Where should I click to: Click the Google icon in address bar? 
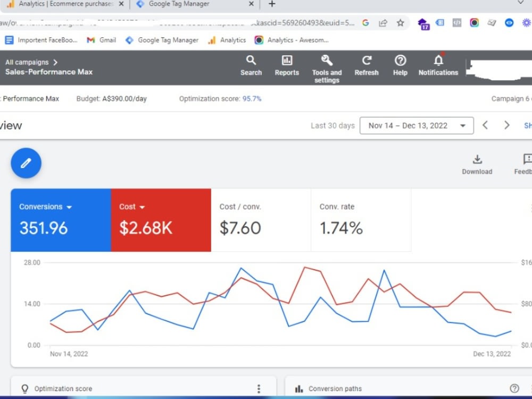[365, 23]
